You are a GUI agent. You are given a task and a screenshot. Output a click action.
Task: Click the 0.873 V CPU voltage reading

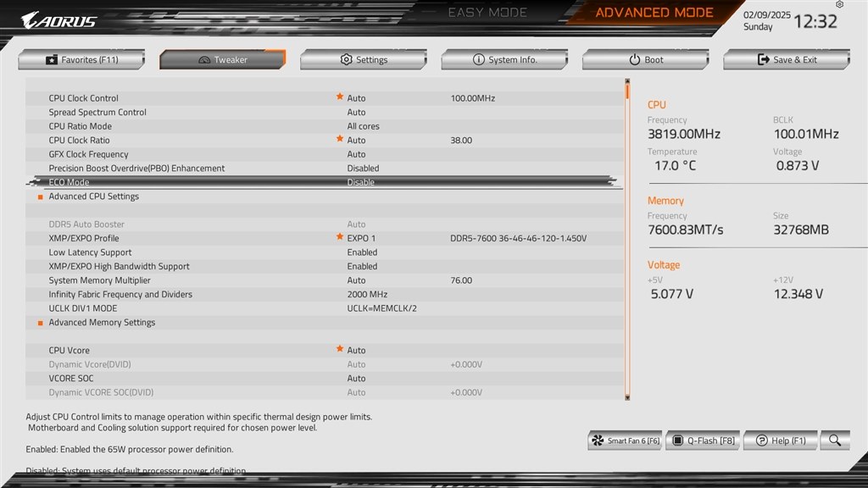tap(797, 165)
